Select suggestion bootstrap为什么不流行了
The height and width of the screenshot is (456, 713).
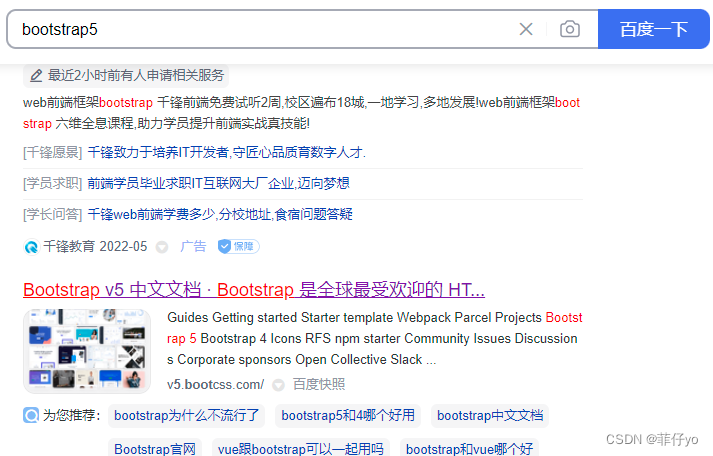pos(186,416)
